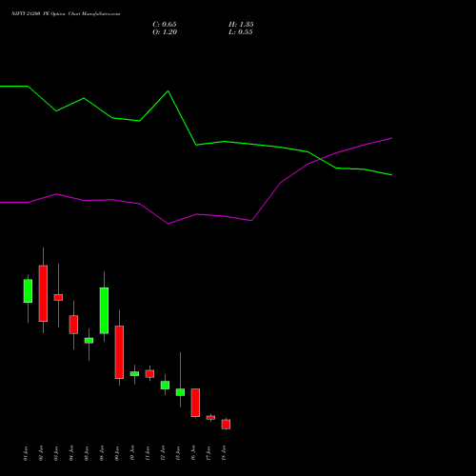Click the '18 Jan' date axis label
This screenshot has width=476, height=476.
224,453
